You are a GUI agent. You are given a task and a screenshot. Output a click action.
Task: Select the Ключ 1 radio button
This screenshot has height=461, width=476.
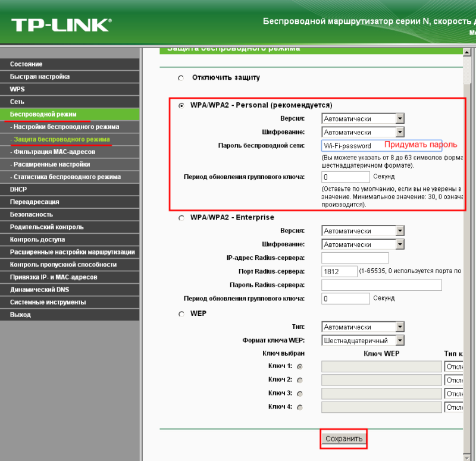pos(300,366)
